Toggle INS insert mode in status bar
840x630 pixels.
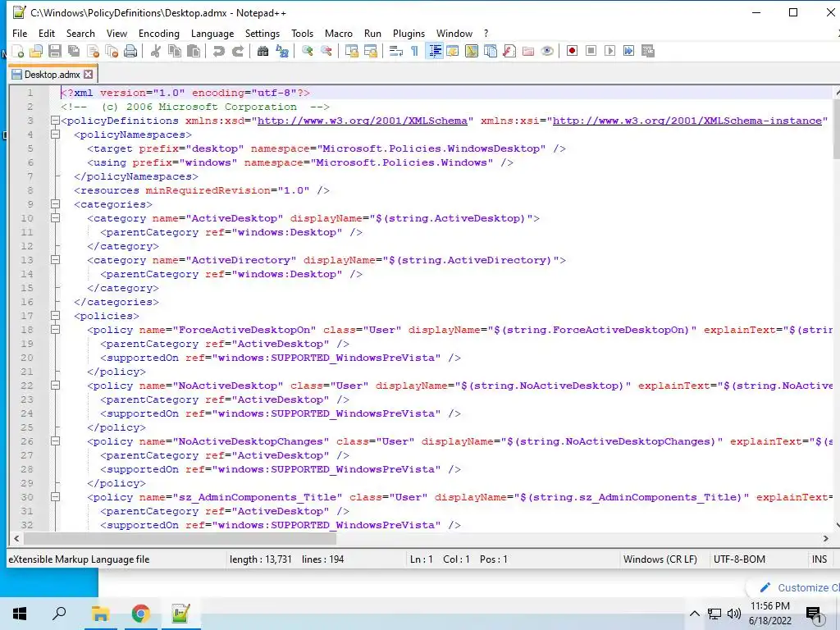tap(819, 559)
